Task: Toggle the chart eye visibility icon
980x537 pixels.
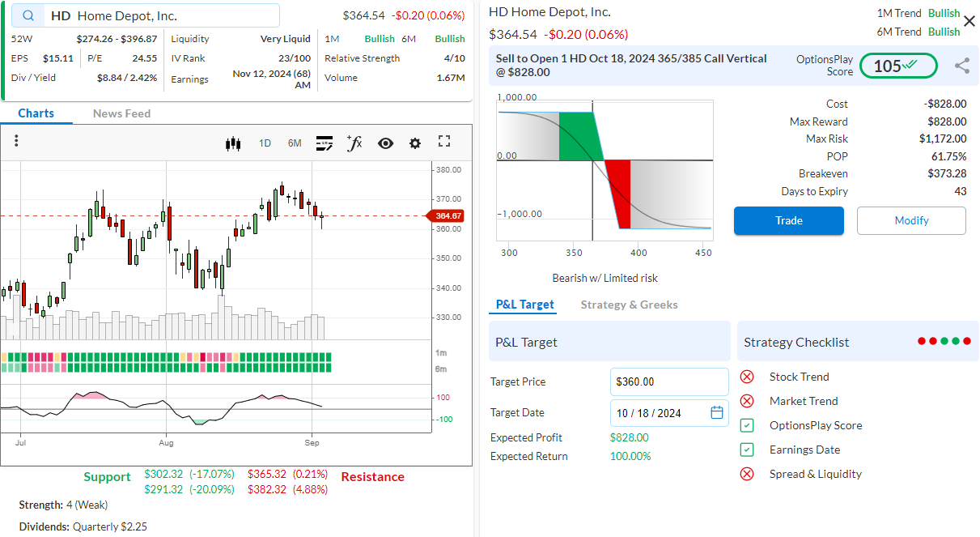Action: (385, 143)
